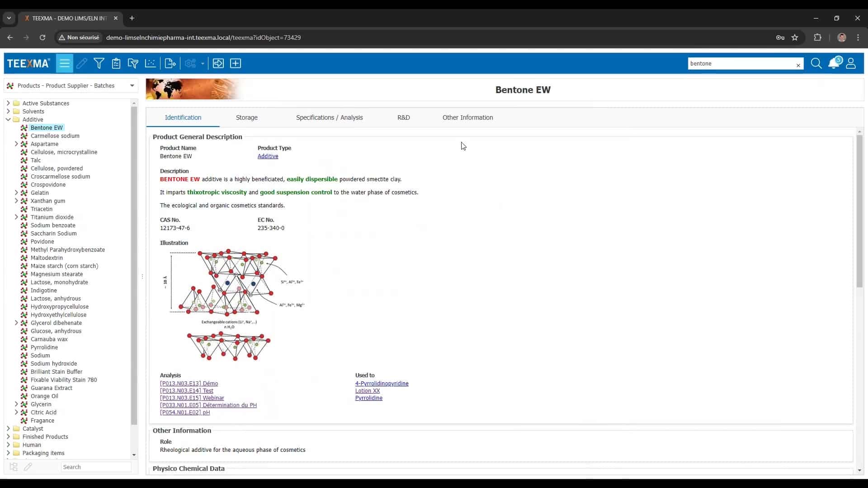
Task: Click the export document icon
Action: point(170,63)
